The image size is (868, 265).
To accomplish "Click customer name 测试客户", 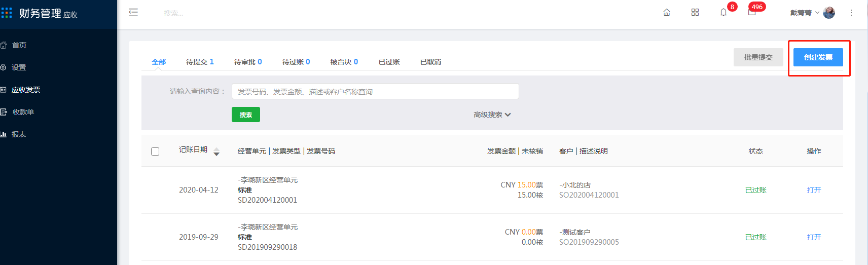I will pyautogui.click(x=575, y=232).
